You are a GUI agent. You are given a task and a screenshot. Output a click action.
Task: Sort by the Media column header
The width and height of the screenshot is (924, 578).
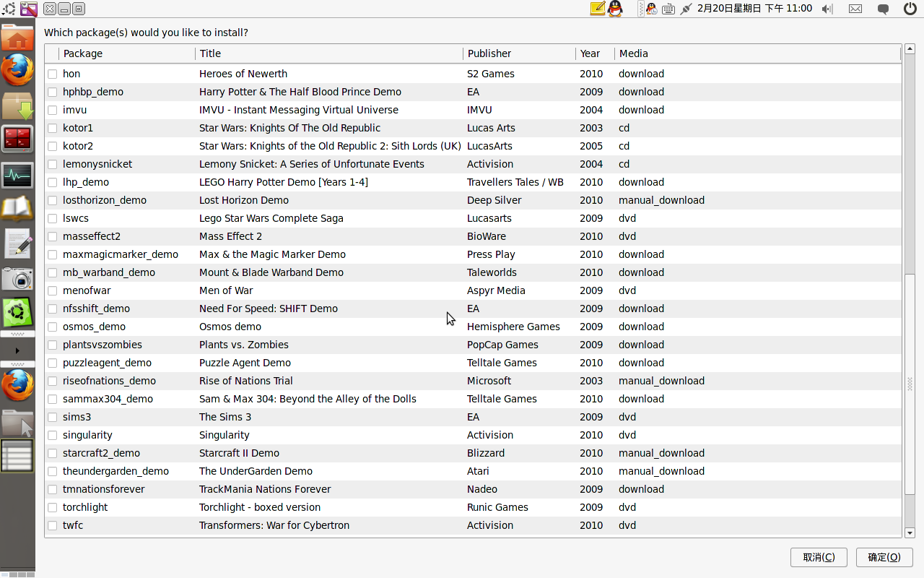point(758,53)
